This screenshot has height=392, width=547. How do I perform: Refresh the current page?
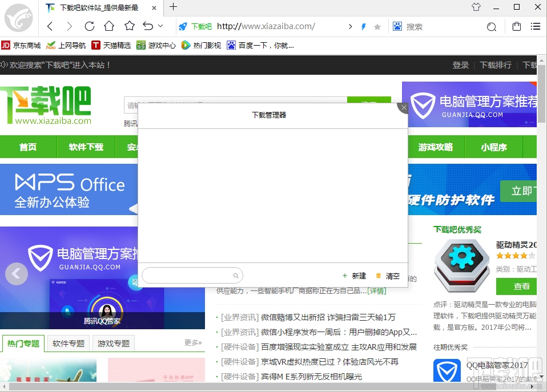(89, 26)
